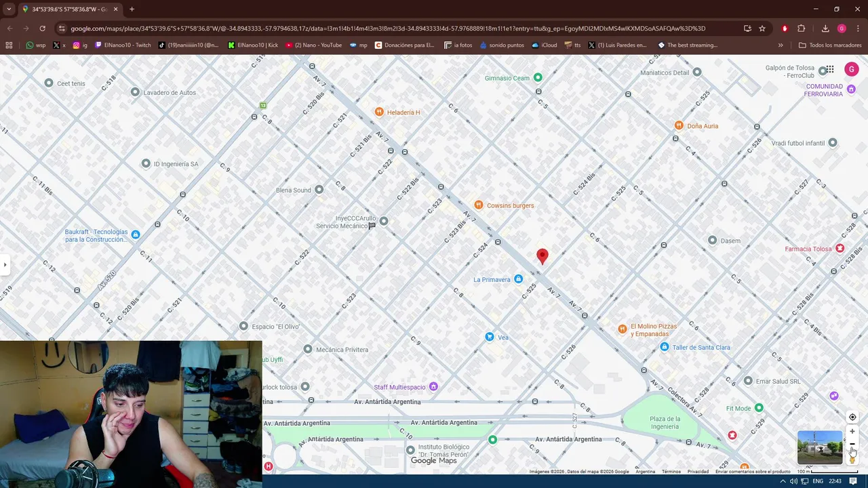The width and height of the screenshot is (868, 488).
Task: Select the Emar Salud SRL marker
Action: 748,381
